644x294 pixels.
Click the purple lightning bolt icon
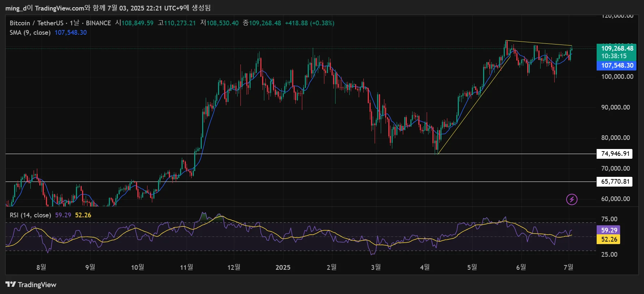click(571, 199)
